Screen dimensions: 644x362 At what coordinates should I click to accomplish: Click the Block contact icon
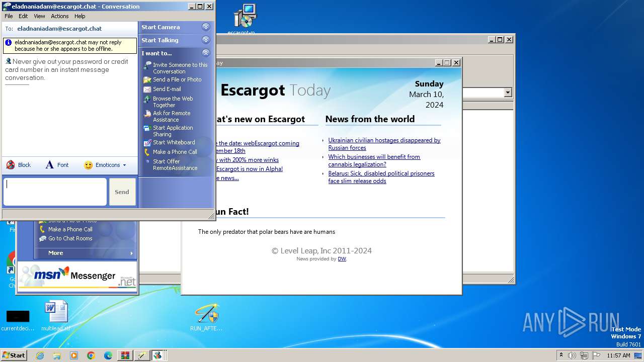tap(11, 165)
